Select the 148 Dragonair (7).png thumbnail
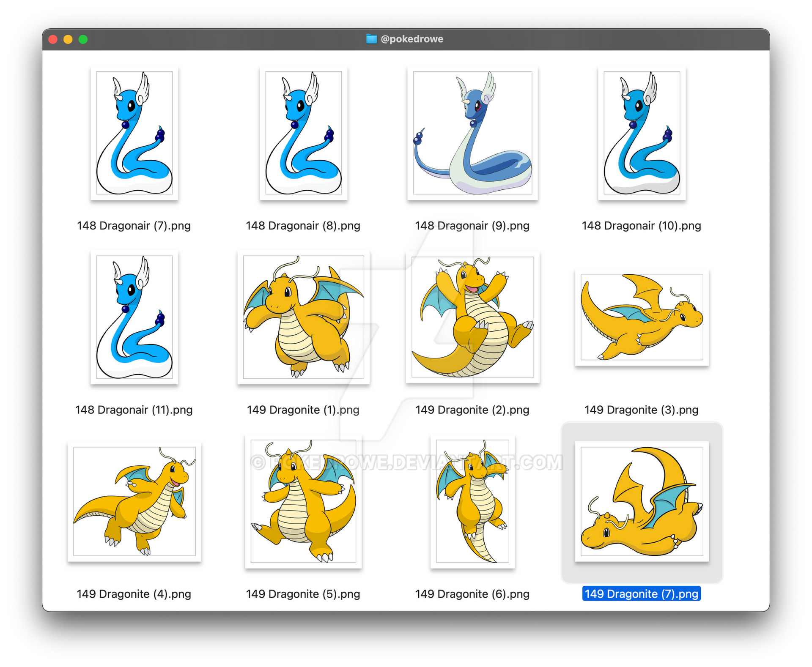The height and width of the screenshot is (667, 812). 134,133
